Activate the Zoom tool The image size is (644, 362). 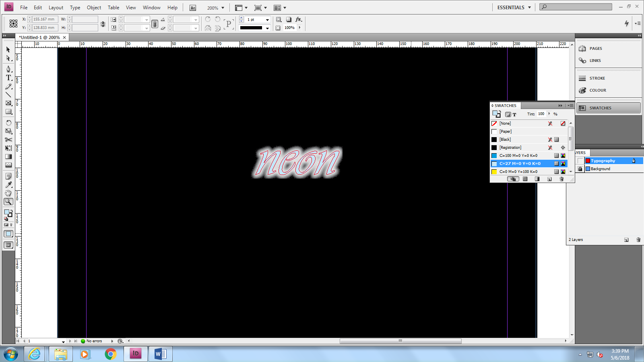[x=8, y=201]
